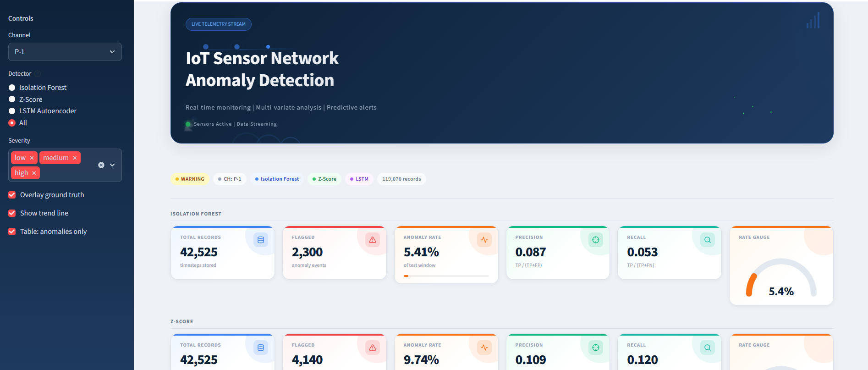
Task: Click the 42,525 value in Isolation Forest section
Action: pyautogui.click(x=199, y=252)
